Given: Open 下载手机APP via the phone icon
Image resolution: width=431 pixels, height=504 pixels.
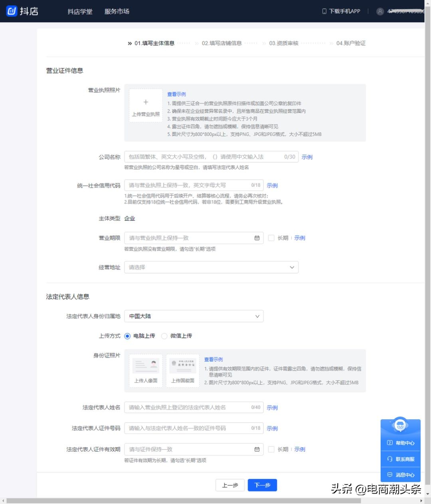Looking at the screenshot, I should point(324,11).
